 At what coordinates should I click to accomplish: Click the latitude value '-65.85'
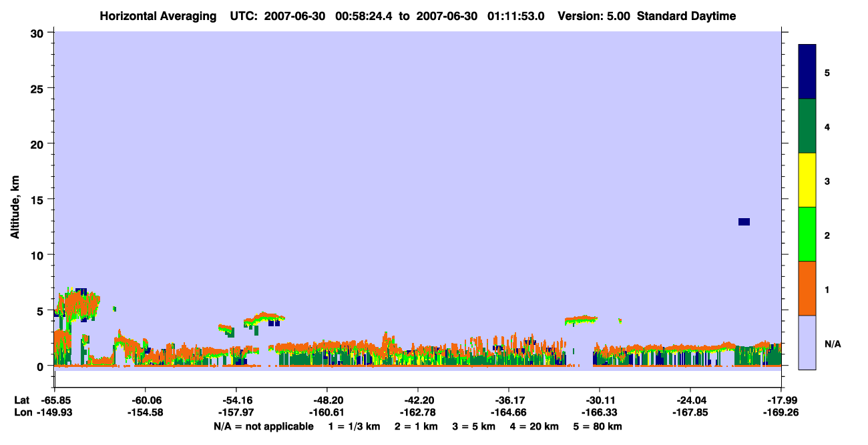pos(54,400)
